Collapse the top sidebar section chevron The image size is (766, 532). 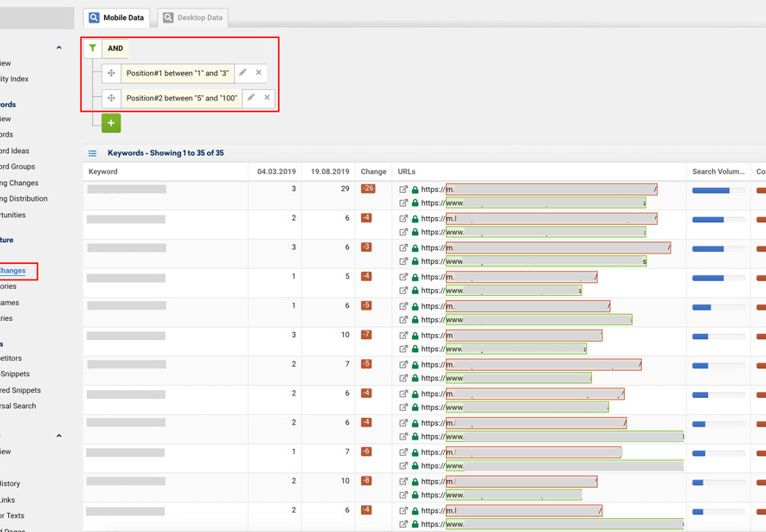pyautogui.click(x=58, y=46)
